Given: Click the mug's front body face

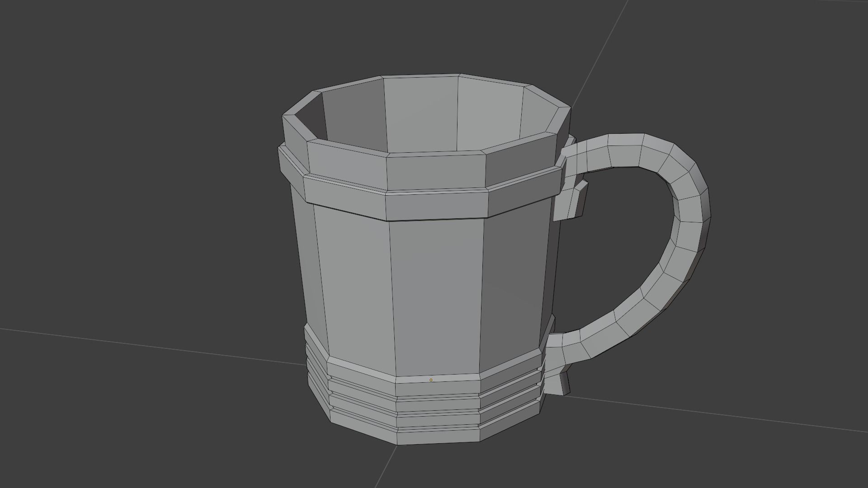Looking at the screenshot, I should click(x=436, y=298).
